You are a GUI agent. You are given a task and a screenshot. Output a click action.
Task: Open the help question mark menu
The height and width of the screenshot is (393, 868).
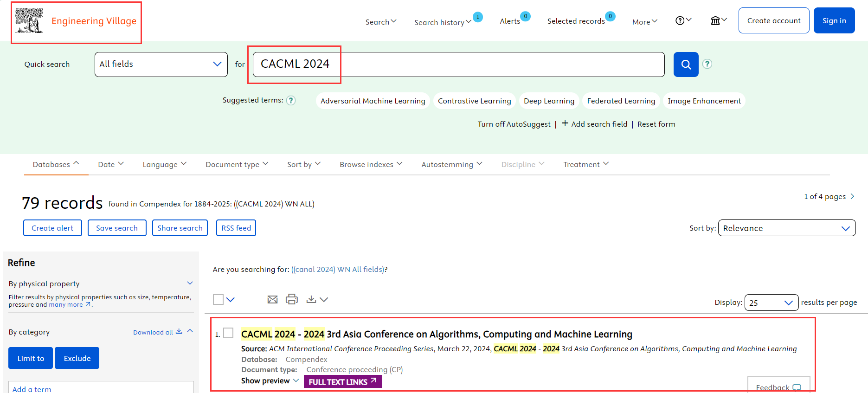coord(683,20)
